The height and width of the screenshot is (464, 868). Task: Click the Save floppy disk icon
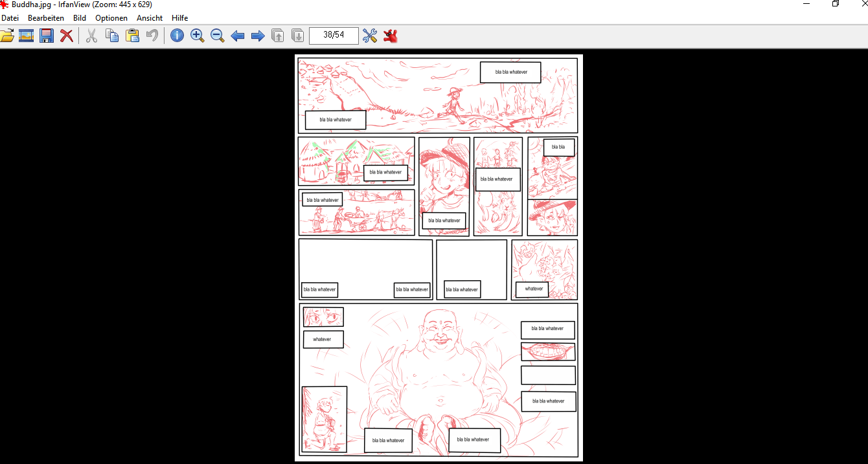[47, 36]
